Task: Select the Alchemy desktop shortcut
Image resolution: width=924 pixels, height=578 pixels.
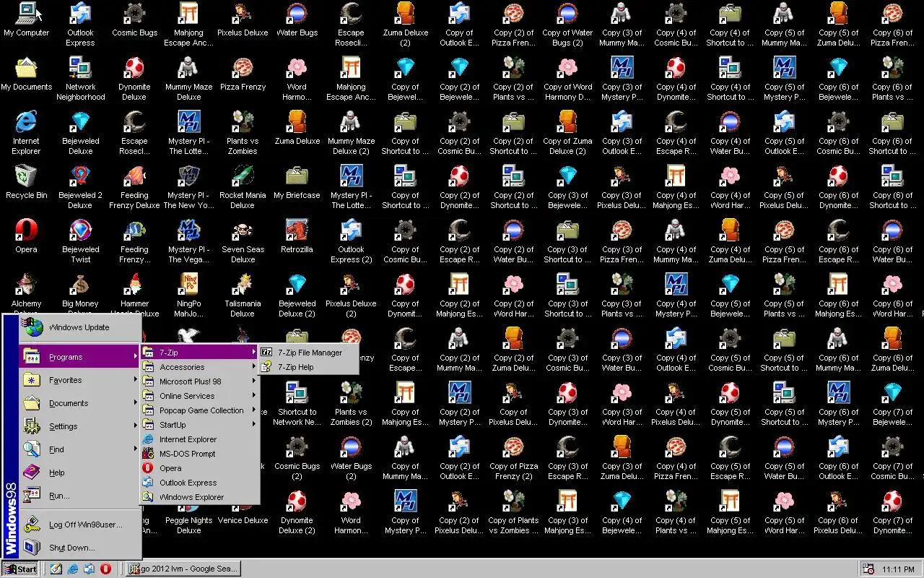Action: [x=26, y=290]
